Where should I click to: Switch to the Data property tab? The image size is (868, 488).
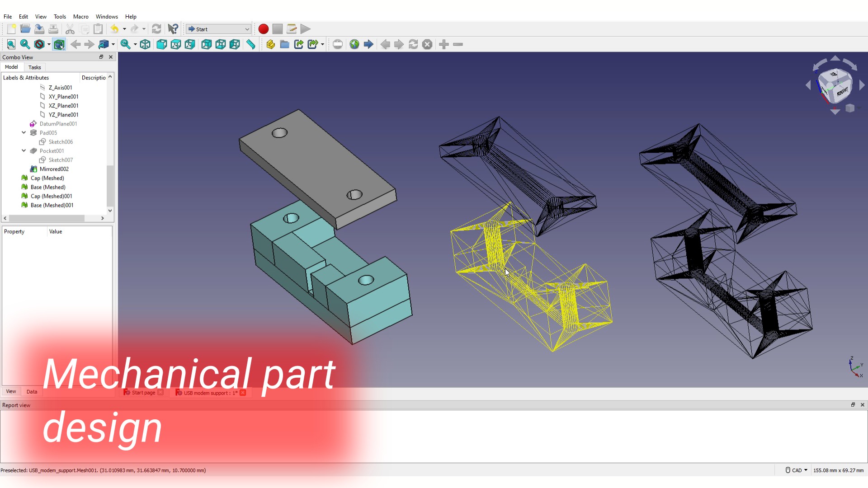[32, 392]
